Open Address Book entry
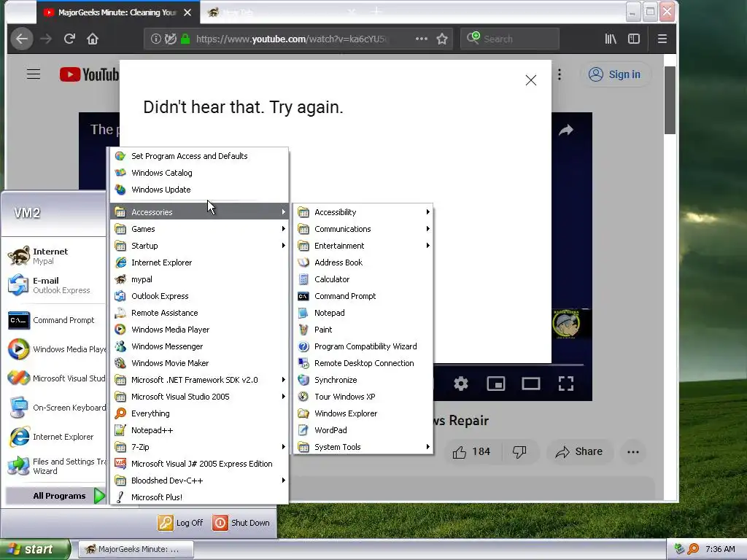The width and height of the screenshot is (747, 560). pos(363,262)
